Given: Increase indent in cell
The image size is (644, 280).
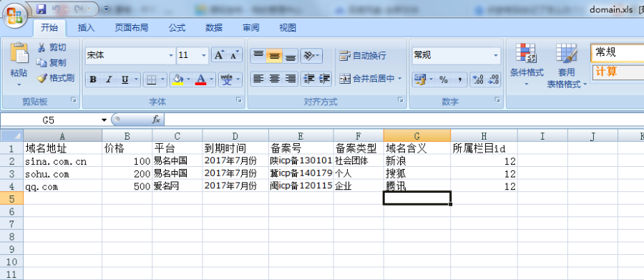Looking at the screenshot, I should pos(324,78).
